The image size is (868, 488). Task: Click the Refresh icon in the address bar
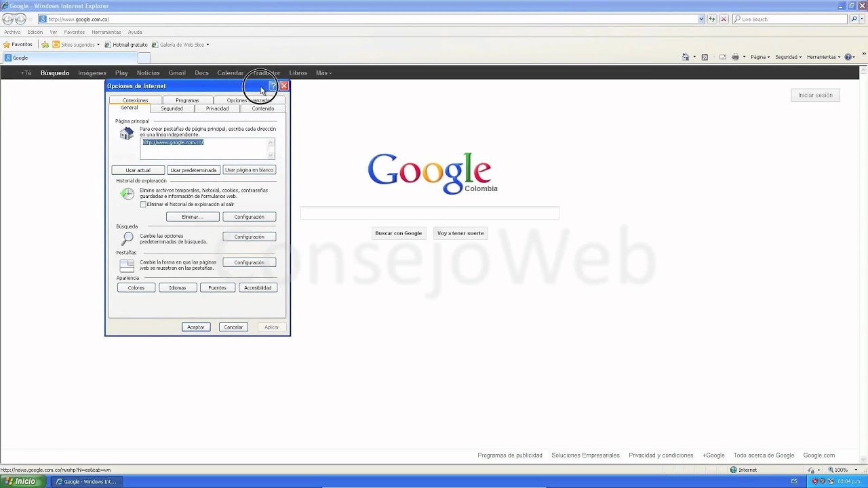pos(711,19)
